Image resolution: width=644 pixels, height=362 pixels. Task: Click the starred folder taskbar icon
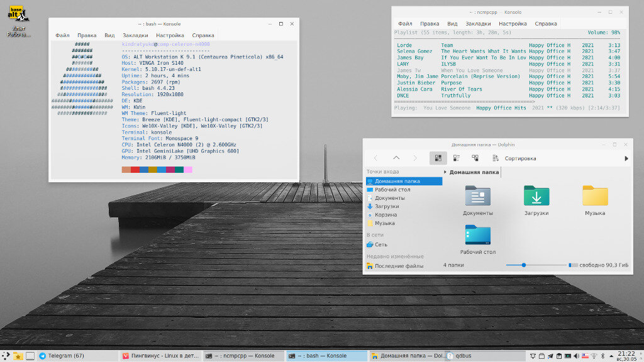(18, 356)
